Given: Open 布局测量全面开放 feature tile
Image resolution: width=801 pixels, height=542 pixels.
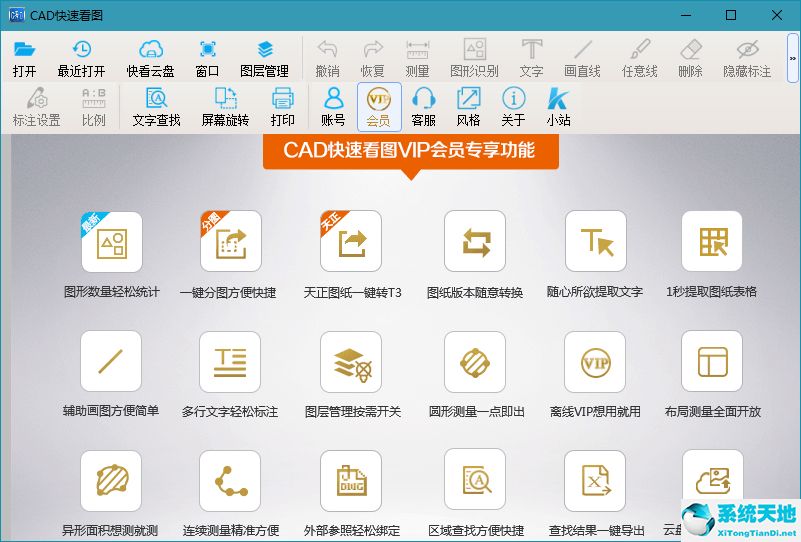Looking at the screenshot, I should pyautogui.click(x=712, y=361).
